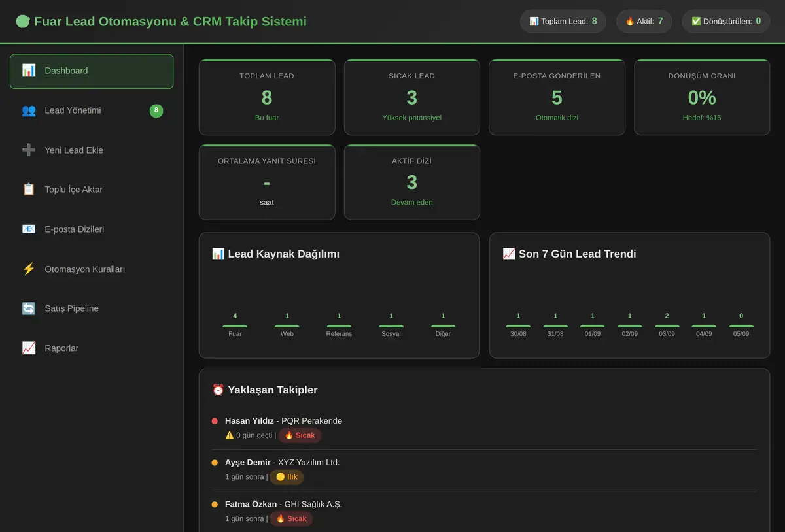Screen dimensions: 785x532
Task: Go to Lead Yönetimi section
Action: pyautogui.click(x=92, y=110)
